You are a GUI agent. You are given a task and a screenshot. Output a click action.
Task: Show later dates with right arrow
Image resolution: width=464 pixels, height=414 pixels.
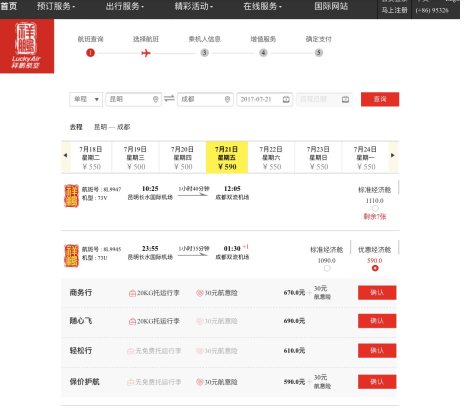[x=393, y=155]
